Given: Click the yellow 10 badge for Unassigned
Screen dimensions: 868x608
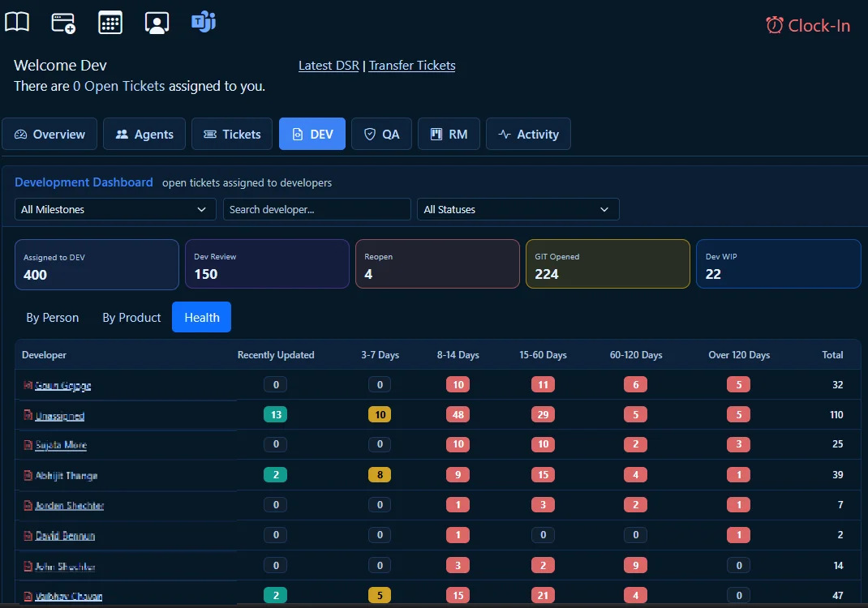Looking at the screenshot, I should [380, 414].
